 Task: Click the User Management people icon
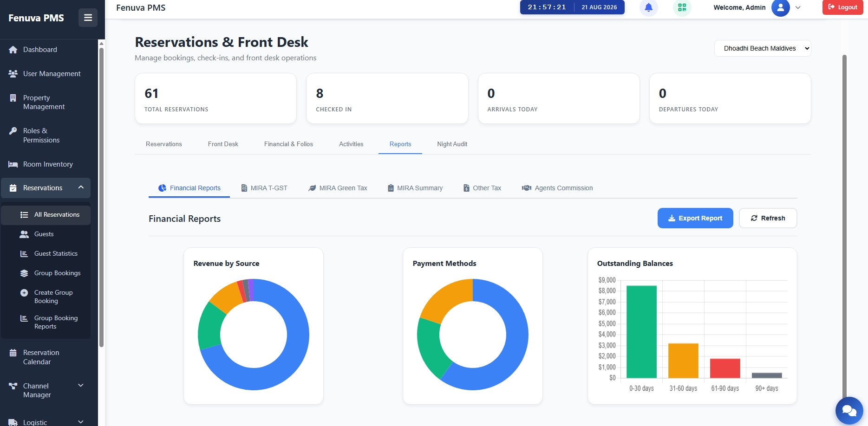pos(13,74)
